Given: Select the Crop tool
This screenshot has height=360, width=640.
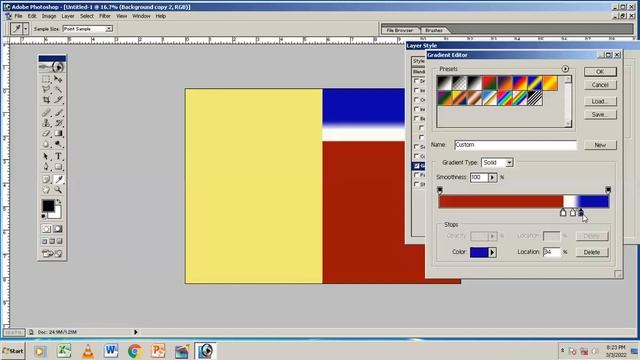Looking at the screenshot, I should click(x=46, y=99).
